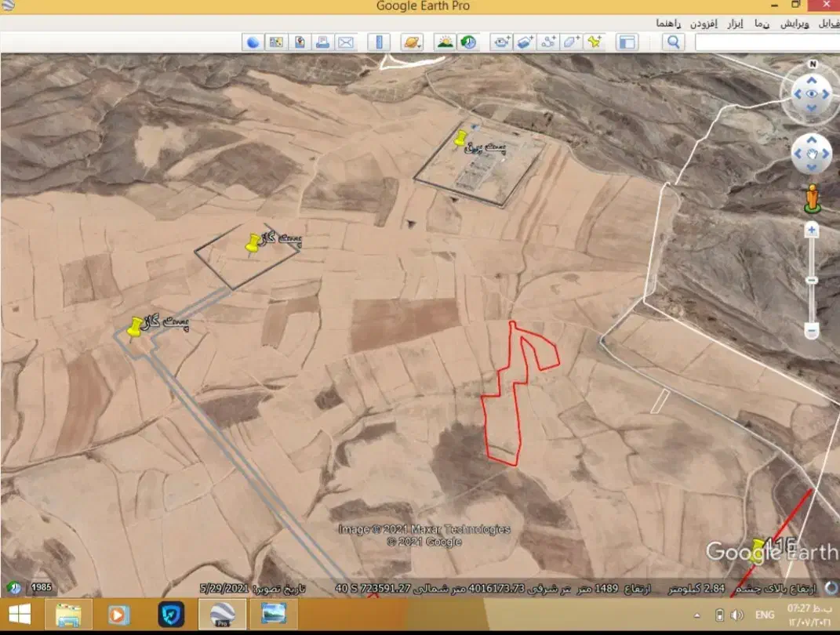
Task: Click the search text input field
Action: pos(765,42)
